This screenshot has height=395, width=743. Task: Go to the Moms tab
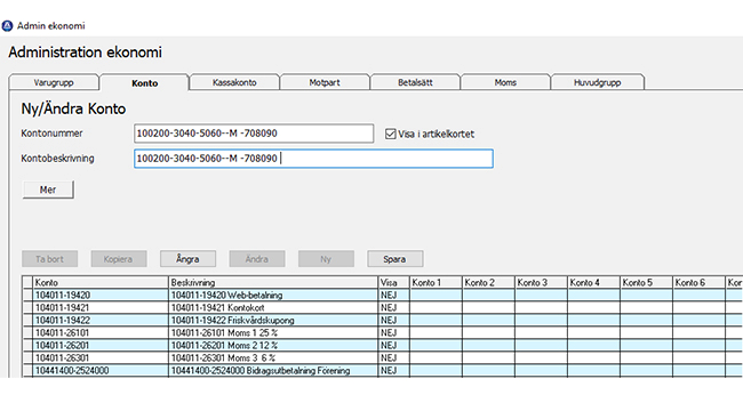[x=505, y=82]
